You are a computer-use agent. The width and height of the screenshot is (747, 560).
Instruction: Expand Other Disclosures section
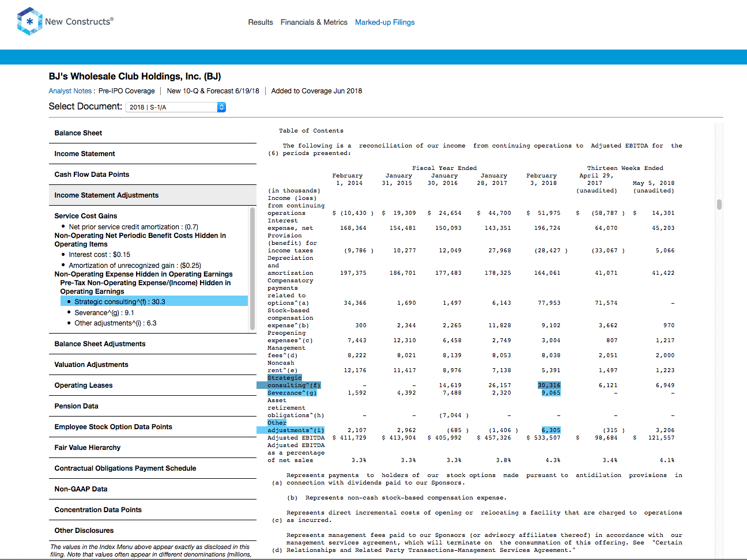coord(153,531)
